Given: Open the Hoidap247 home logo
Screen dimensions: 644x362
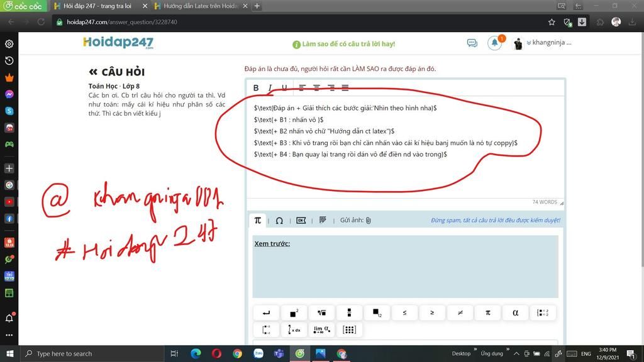Looking at the screenshot, I should [x=118, y=43].
